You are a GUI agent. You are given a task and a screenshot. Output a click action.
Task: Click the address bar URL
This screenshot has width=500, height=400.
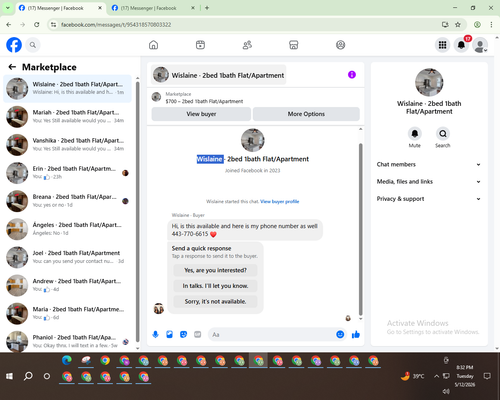[116, 25]
